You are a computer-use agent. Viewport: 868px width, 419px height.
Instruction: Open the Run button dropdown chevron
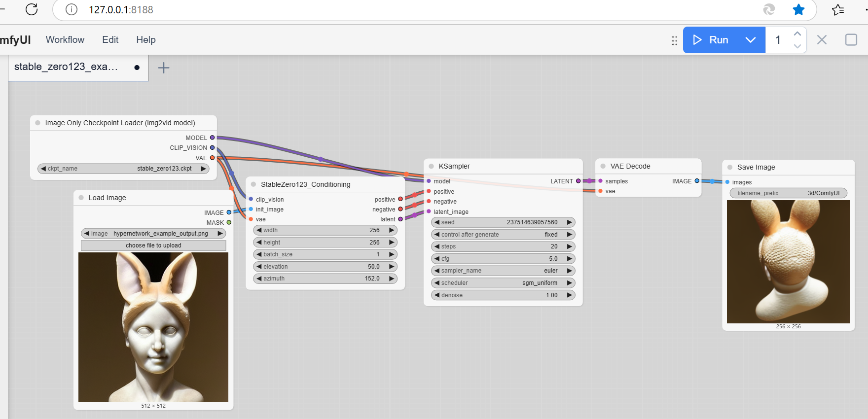coord(751,40)
